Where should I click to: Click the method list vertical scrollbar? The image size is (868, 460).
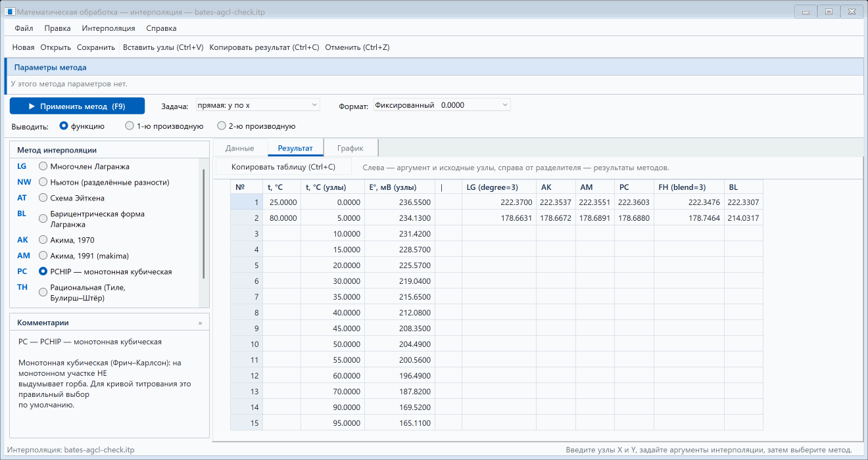point(203,223)
